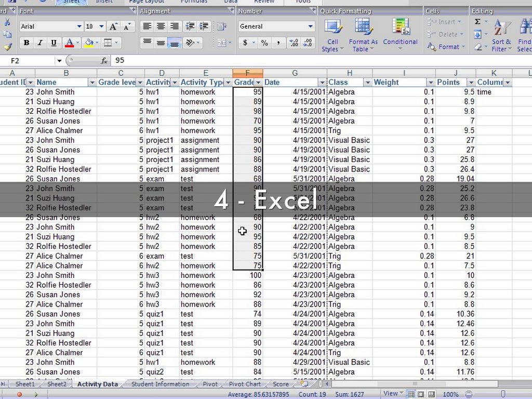
Task: Toggle underline formatting button
Action: point(54,43)
